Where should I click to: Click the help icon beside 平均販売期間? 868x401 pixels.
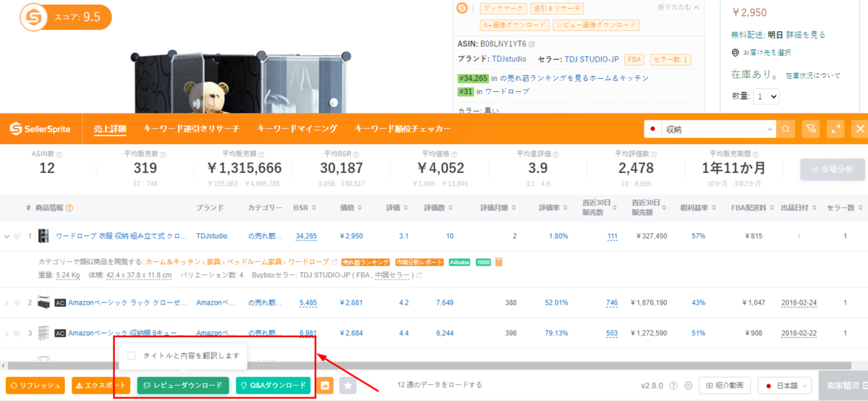click(757, 154)
